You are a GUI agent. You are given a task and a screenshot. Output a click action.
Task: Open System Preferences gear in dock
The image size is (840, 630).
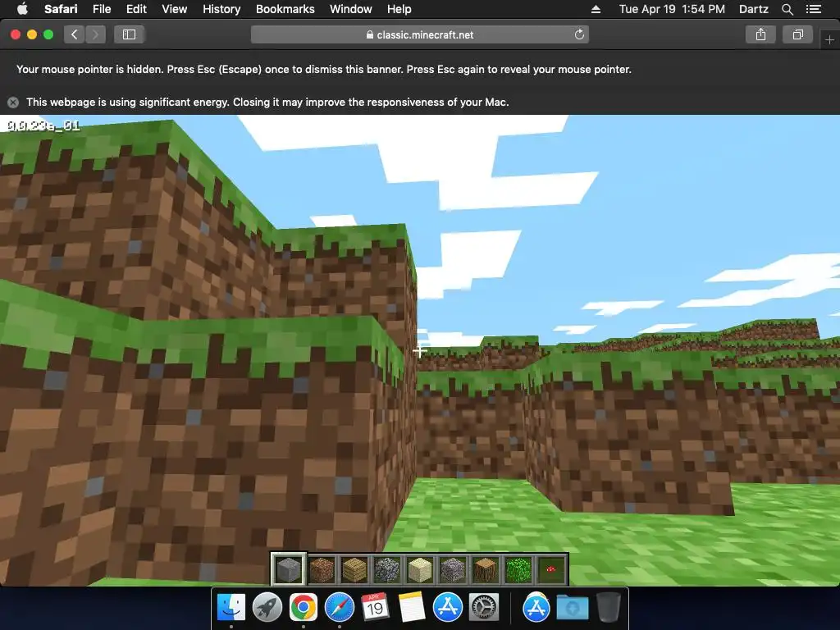[484, 608]
